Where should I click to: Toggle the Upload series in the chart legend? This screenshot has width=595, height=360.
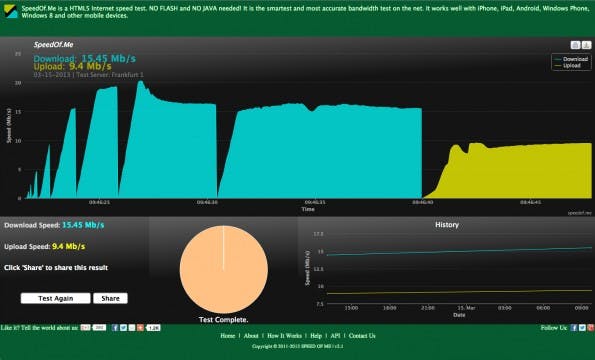click(568, 66)
